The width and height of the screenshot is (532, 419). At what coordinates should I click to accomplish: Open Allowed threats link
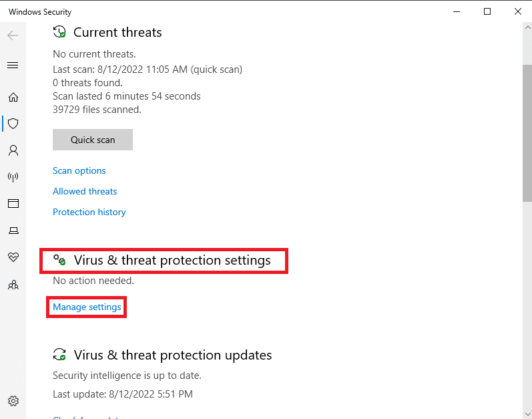(85, 191)
